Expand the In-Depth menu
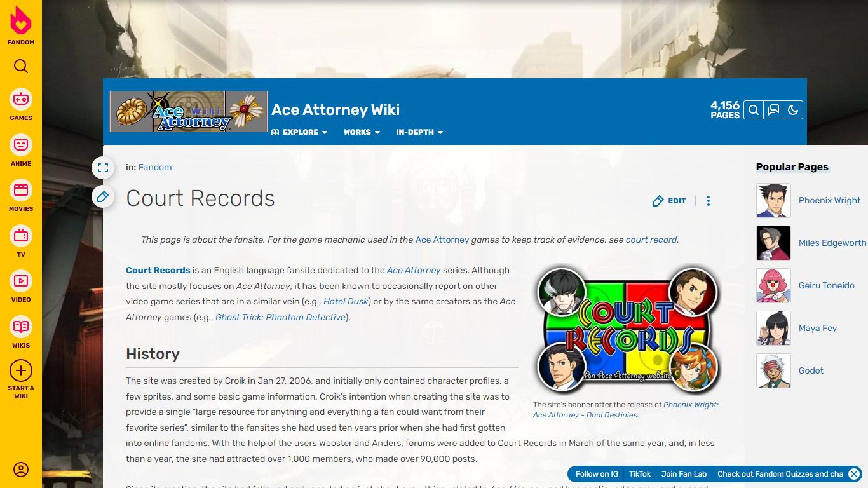Image resolution: width=868 pixels, height=488 pixels. 419,132
